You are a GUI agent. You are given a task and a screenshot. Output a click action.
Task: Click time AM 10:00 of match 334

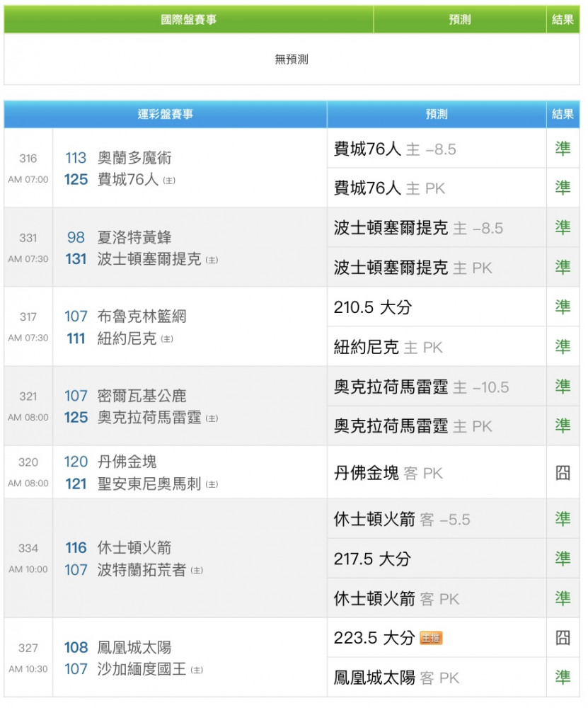[28, 569]
